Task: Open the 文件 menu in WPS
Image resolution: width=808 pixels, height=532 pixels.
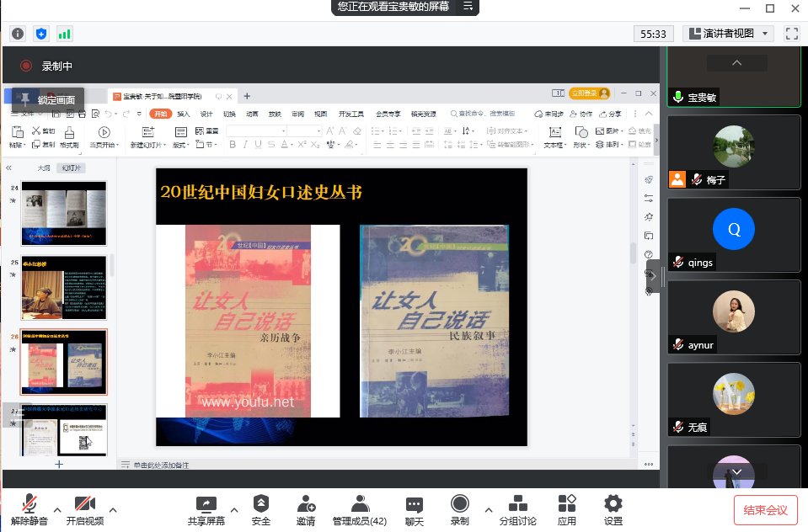Action: point(24,114)
